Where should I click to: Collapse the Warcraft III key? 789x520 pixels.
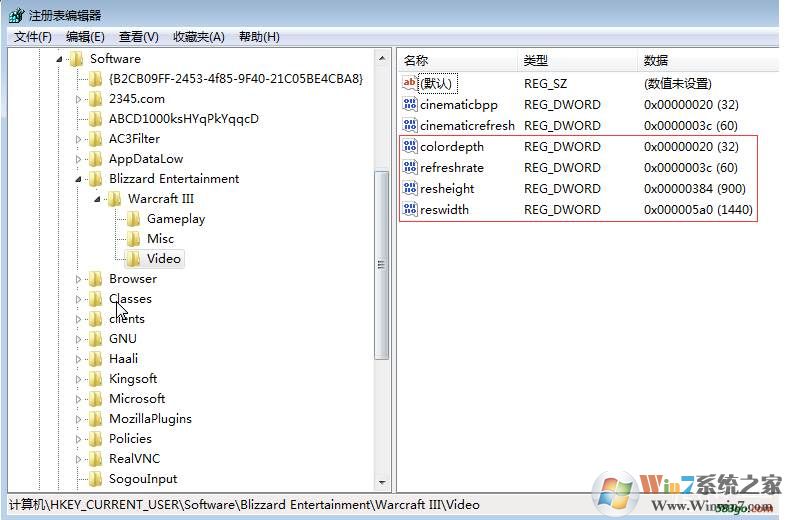pos(97,199)
